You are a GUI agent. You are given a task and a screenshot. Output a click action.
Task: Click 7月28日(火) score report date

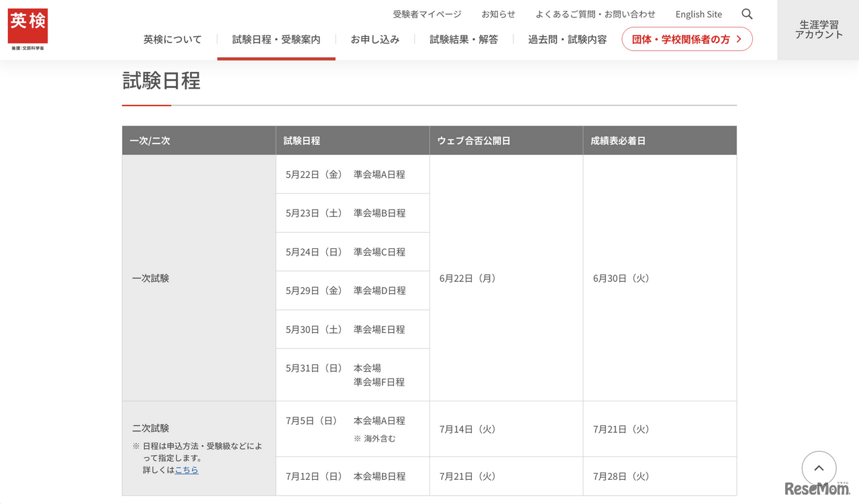[x=621, y=476]
